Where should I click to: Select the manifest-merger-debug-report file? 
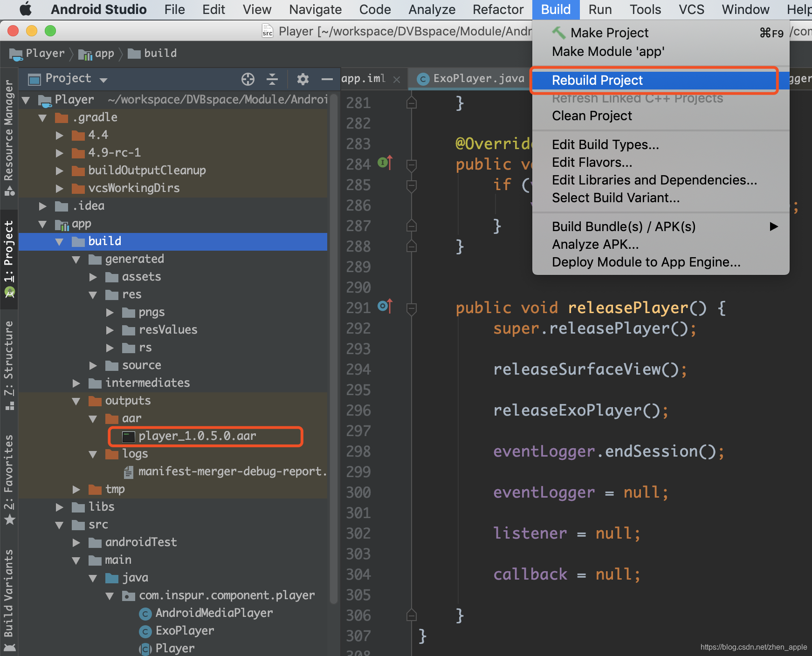pos(225,471)
